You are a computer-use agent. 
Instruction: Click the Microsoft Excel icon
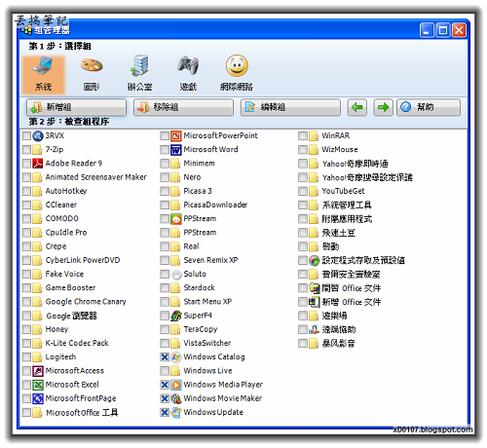[38, 385]
